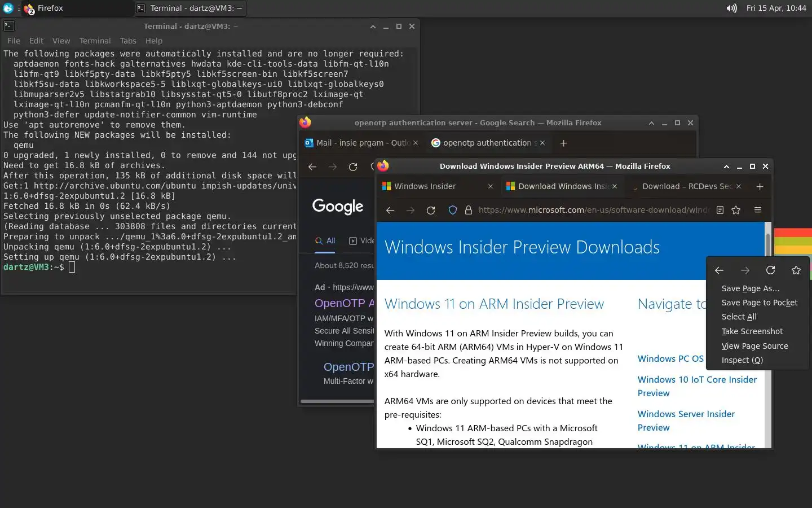The image size is (812, 508).
Task: Select Terminal dartz@VM3 taskbar button
Action: [191, 8]
